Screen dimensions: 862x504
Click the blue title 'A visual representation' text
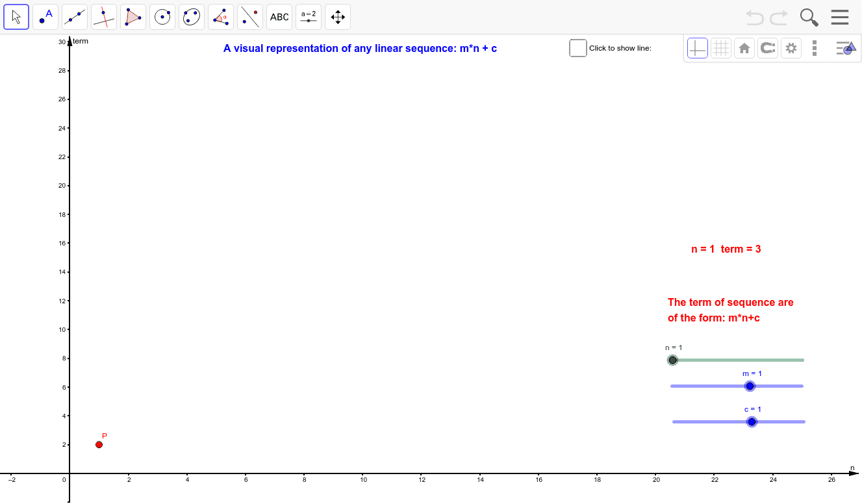[360, 48]
